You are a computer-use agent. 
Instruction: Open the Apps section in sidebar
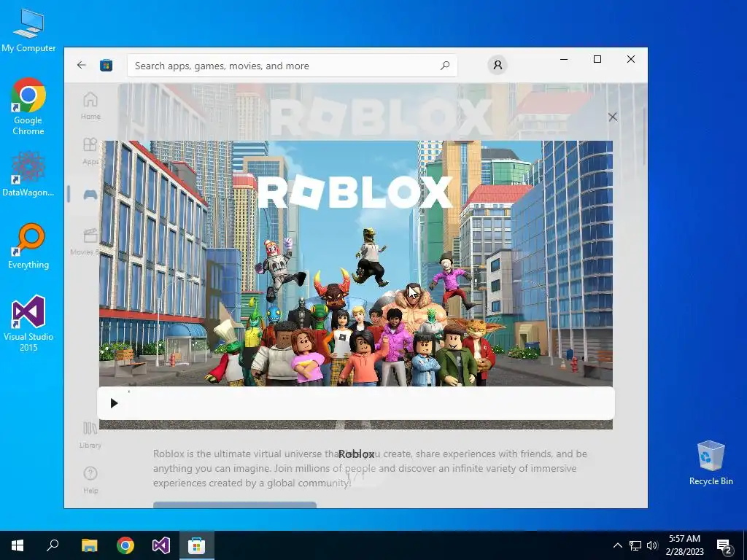(90, 152)
